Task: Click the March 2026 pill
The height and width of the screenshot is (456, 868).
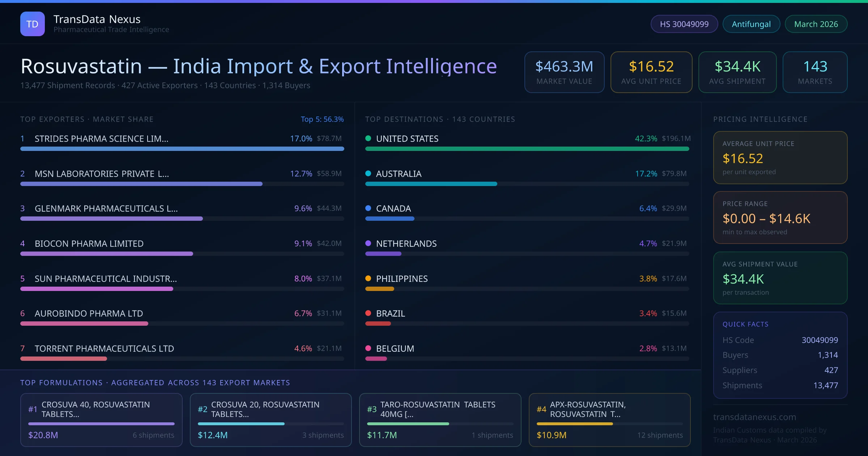Action: click(x=816, y=24)
